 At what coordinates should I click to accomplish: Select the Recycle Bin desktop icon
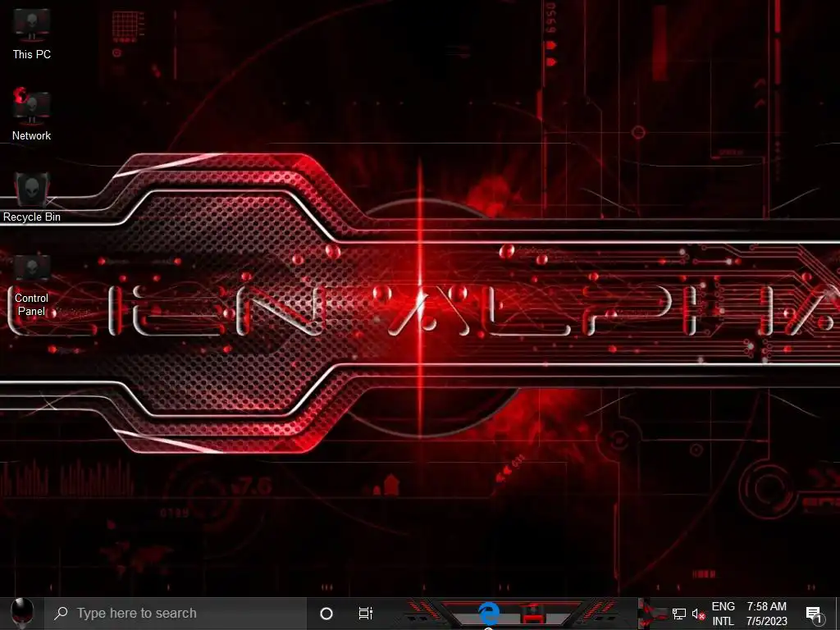[x=32, y=197]
